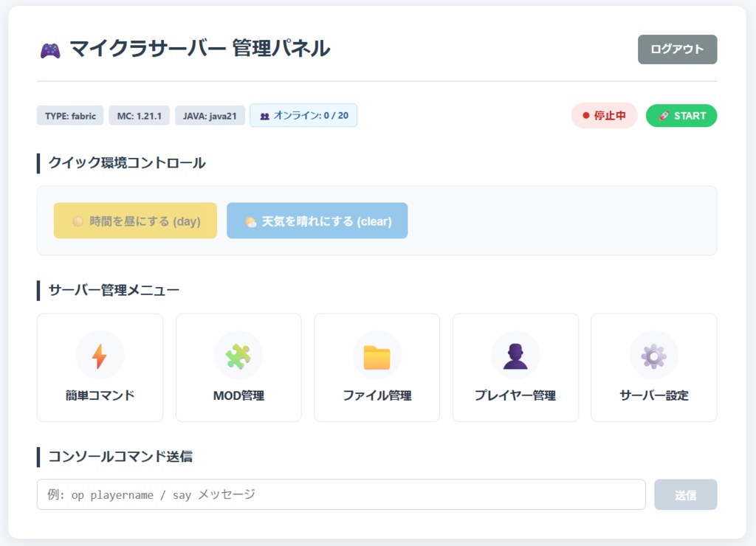Click the rocket icon on START button
Screen dimensions: 756x546
point(664,116)
